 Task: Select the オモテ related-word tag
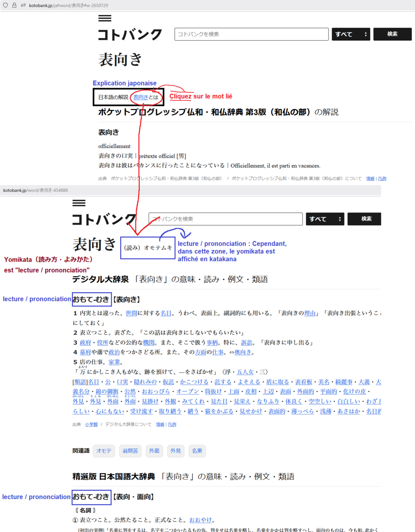coord(104,451)
